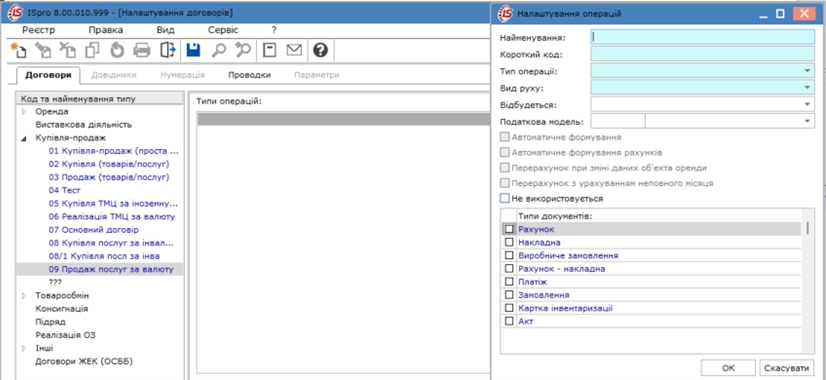The width and height of the screenshot is (826, 380).
Task: Collapse the Купівля-продаж tree node
Action: [x=24, y=138]
